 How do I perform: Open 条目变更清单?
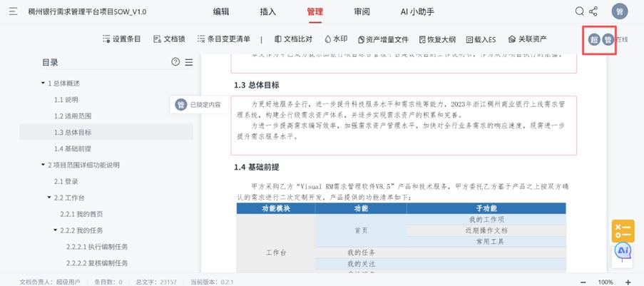pos(223,39)
